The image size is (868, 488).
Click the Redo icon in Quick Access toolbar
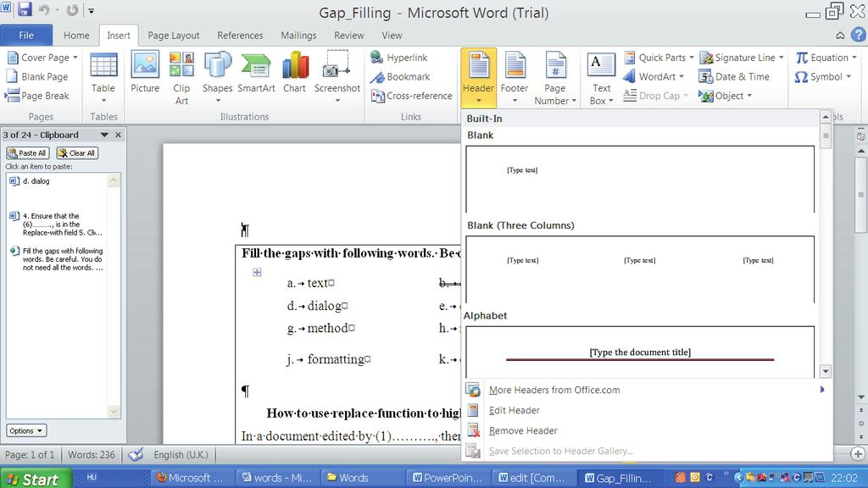click(x=73, y=10)
